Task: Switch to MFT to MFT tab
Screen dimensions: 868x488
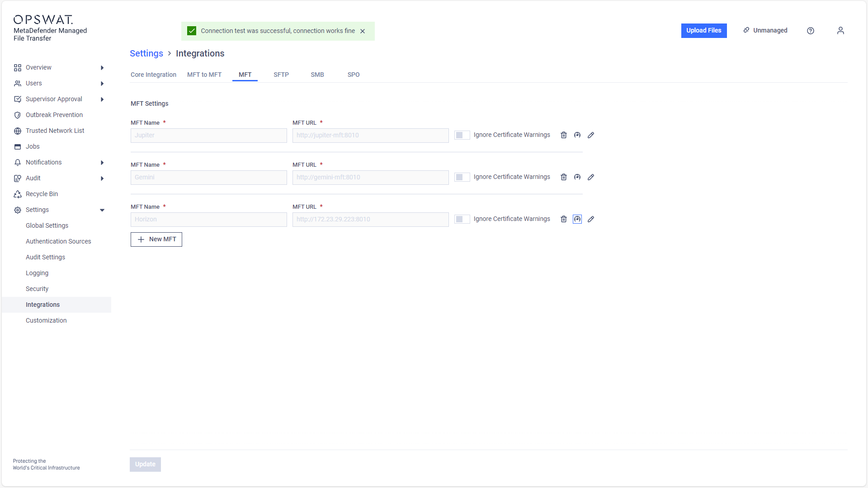Action: coord(204,75)
